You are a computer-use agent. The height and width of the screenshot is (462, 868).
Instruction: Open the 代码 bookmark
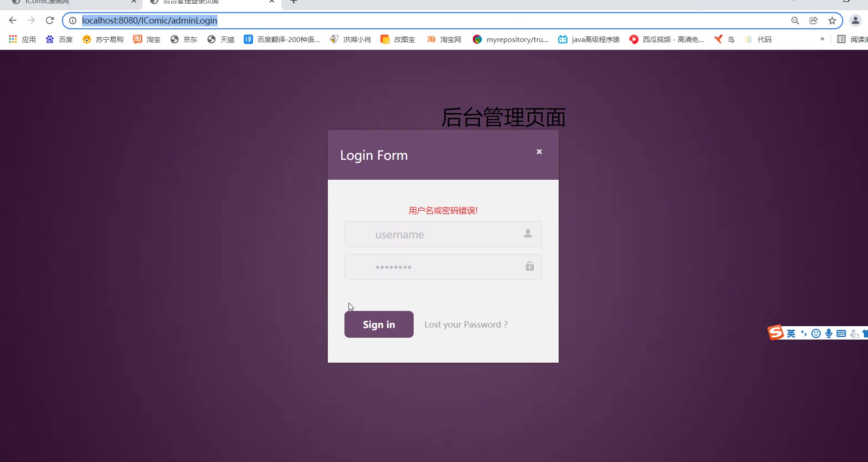tap(758, 39)
